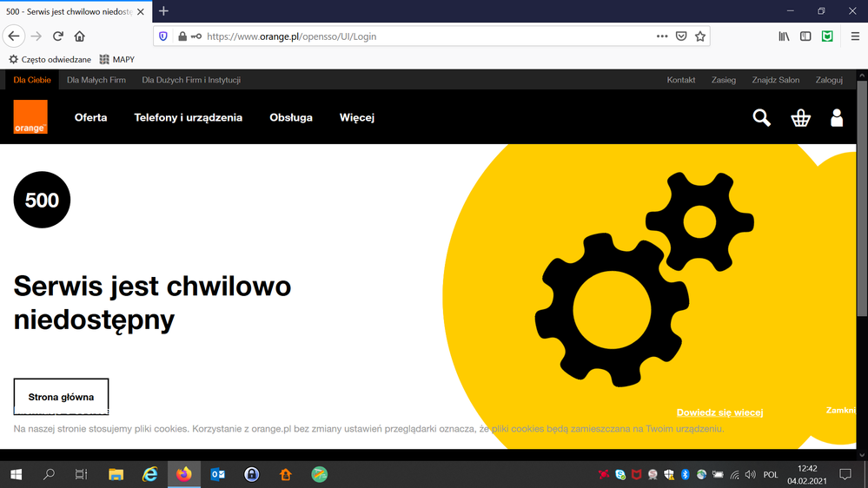Click Skype icon in system tray

coord(620,474)
